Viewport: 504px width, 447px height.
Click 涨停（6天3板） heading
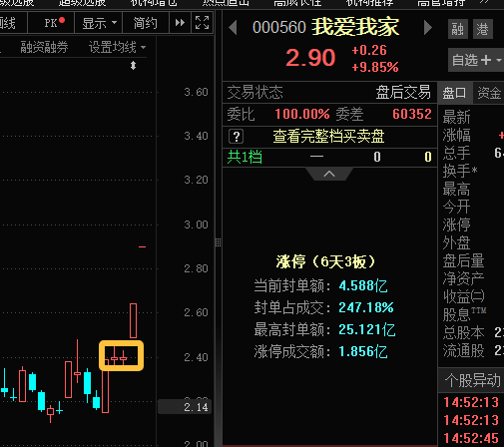325,261
